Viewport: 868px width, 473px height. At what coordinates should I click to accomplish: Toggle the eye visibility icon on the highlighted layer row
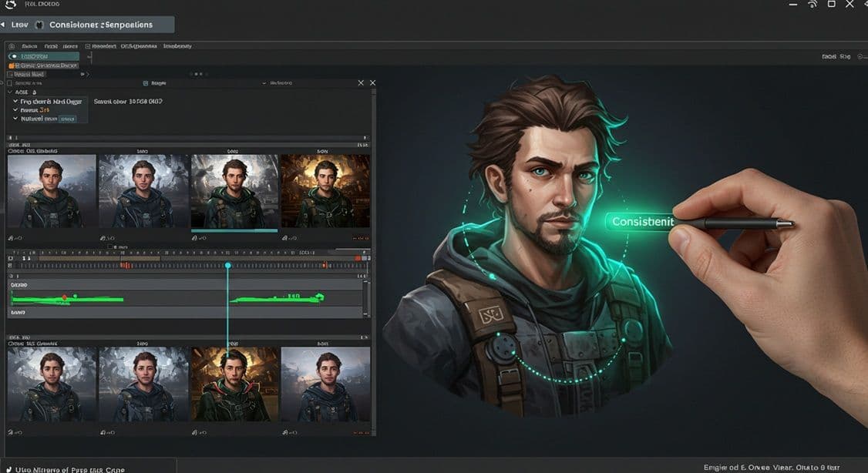coord(13,55)
